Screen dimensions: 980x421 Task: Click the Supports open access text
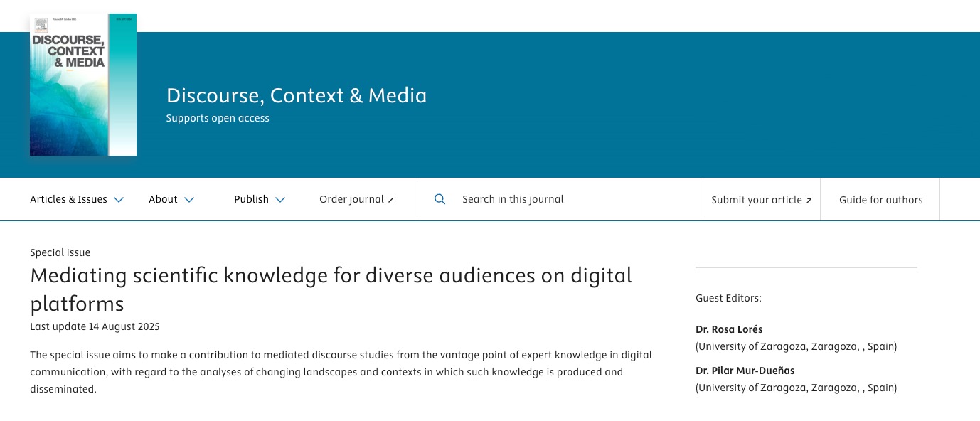[218, 118]
